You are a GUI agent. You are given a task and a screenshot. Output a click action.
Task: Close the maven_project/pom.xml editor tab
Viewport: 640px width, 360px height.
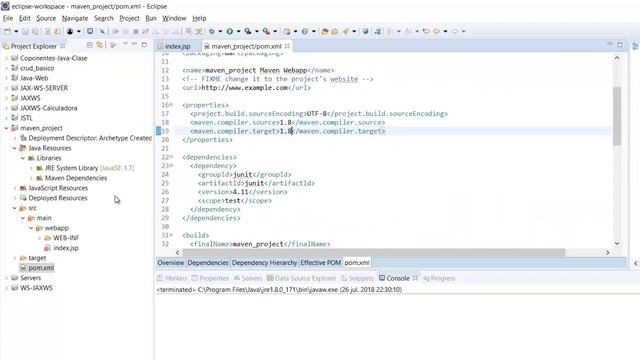pyautogui.click(x=287, y=46)
